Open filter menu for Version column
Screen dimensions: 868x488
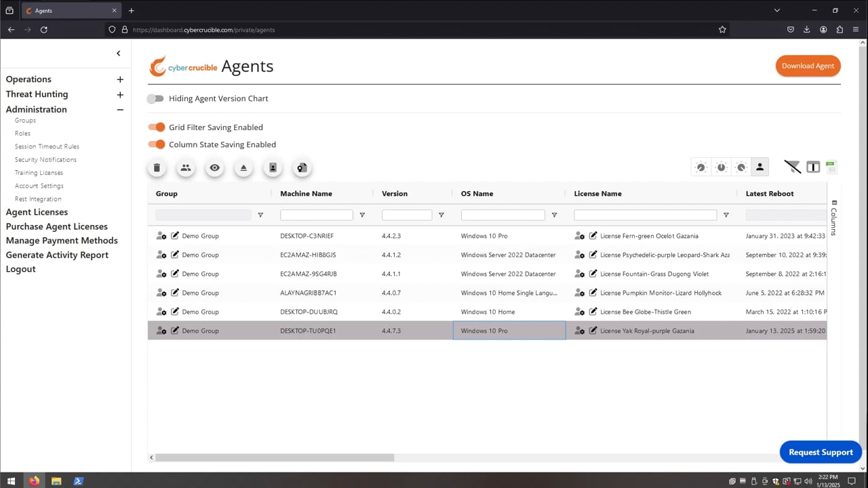tap(441, 215)
